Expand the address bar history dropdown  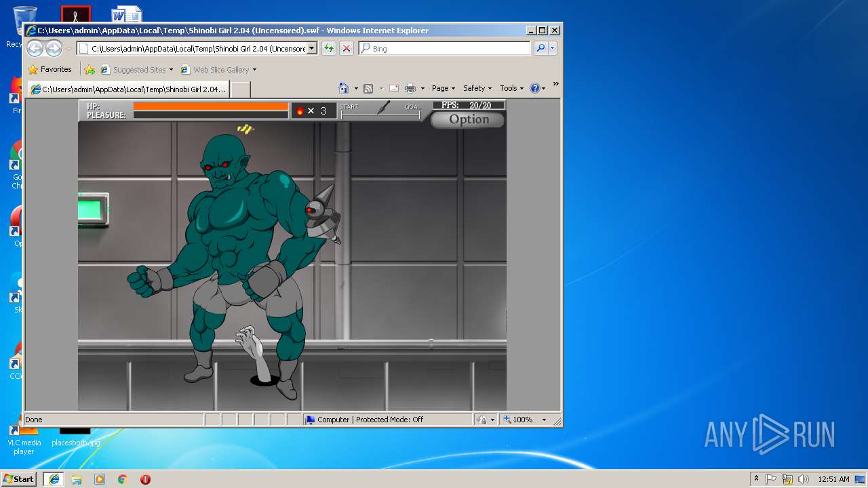tap(312, 48)
